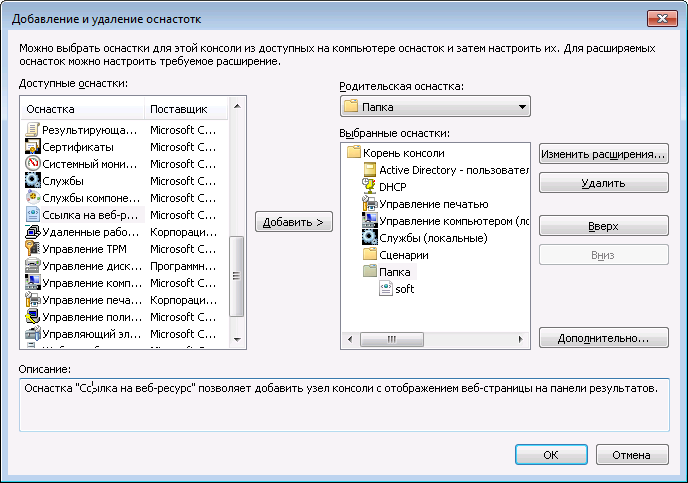This screenshot has width=688, height=483.
Task: Click Программн... vendor cell of Управление дисками
Action: 183,266
